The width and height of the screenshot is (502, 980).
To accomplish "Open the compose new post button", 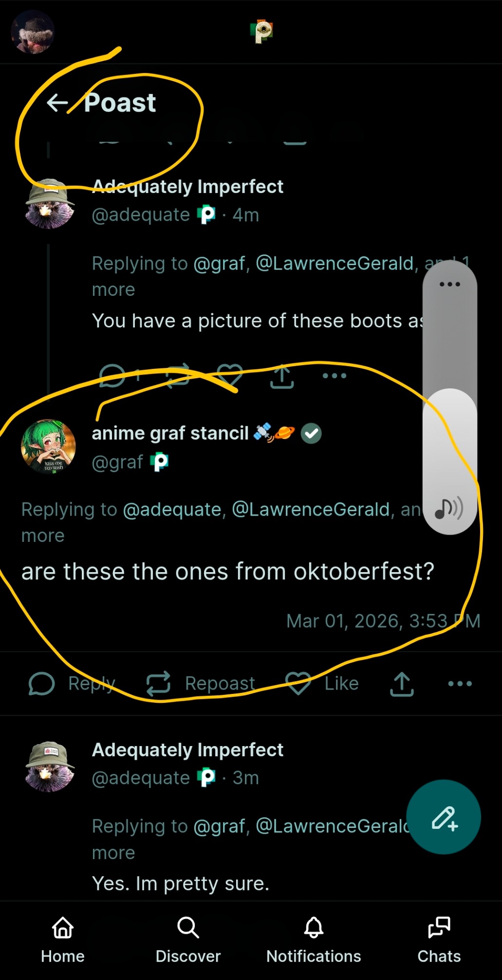I will (x=444, y=817).
